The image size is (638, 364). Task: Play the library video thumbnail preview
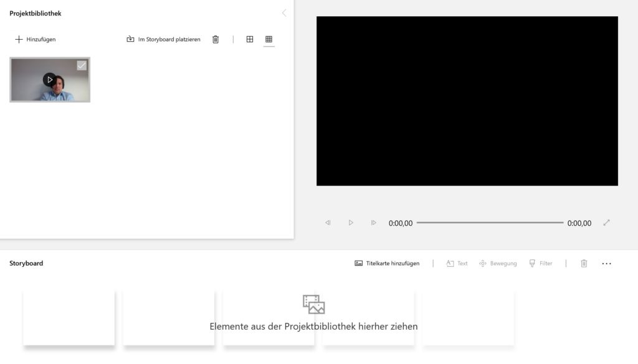50,80
